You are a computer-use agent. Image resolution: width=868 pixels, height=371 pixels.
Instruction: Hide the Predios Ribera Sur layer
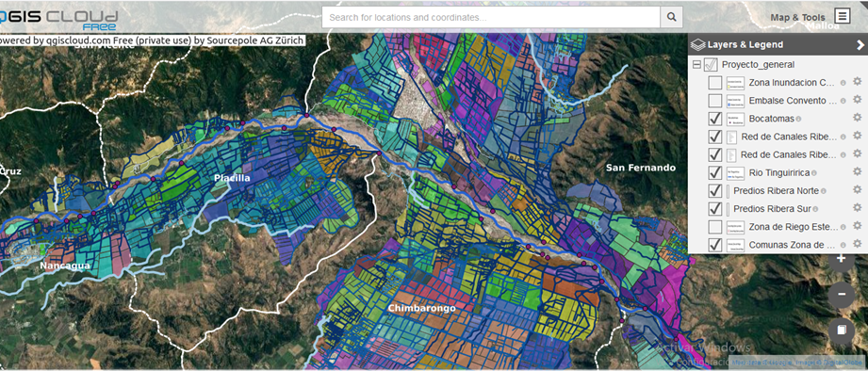(715, 209)
